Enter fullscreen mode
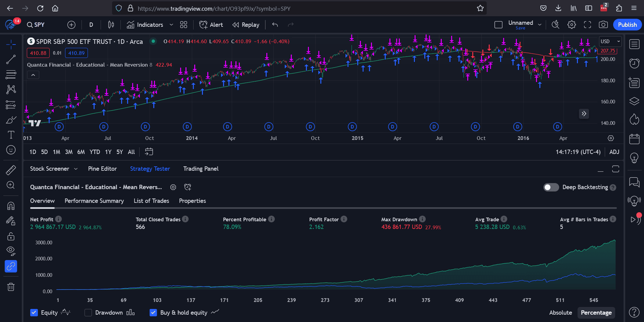This screenshot has width=644, height=322. pyautogui.click(x=588, y=25)
